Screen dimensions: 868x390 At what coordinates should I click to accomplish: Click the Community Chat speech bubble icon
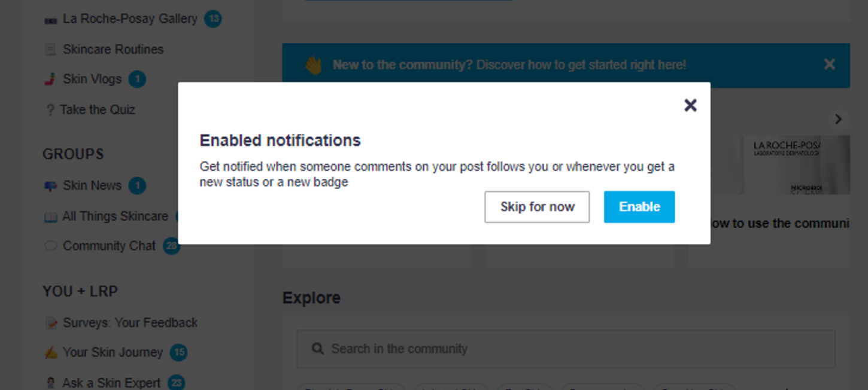tap(50, 246)
